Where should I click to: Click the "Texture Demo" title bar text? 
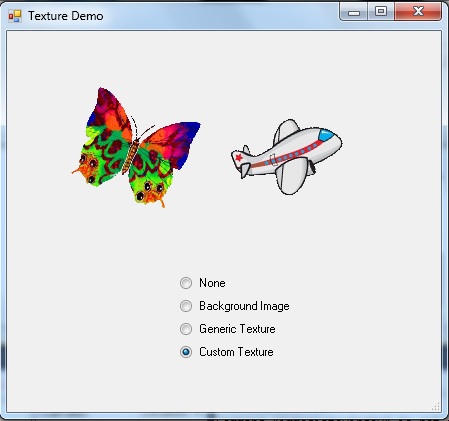(x=66, y=16)
